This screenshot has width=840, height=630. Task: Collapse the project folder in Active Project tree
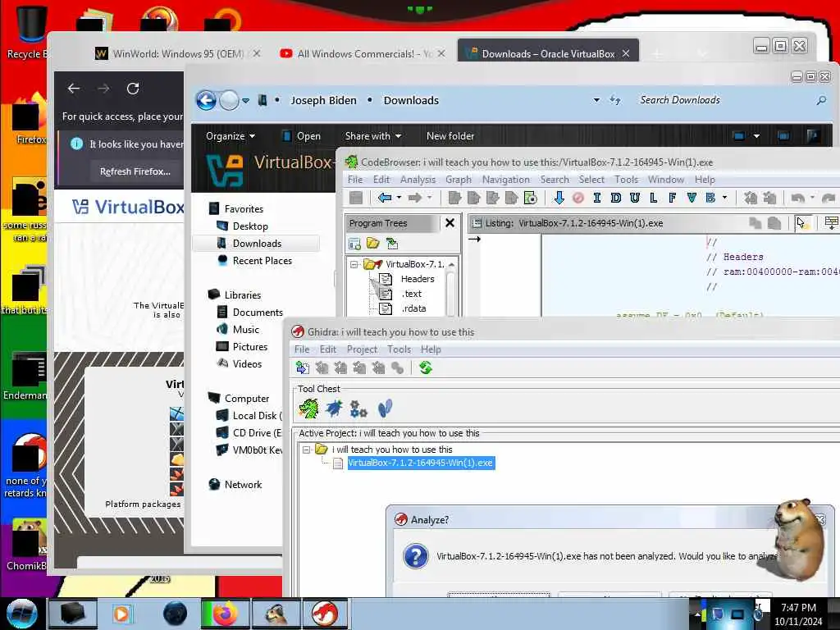coord(306,450)
